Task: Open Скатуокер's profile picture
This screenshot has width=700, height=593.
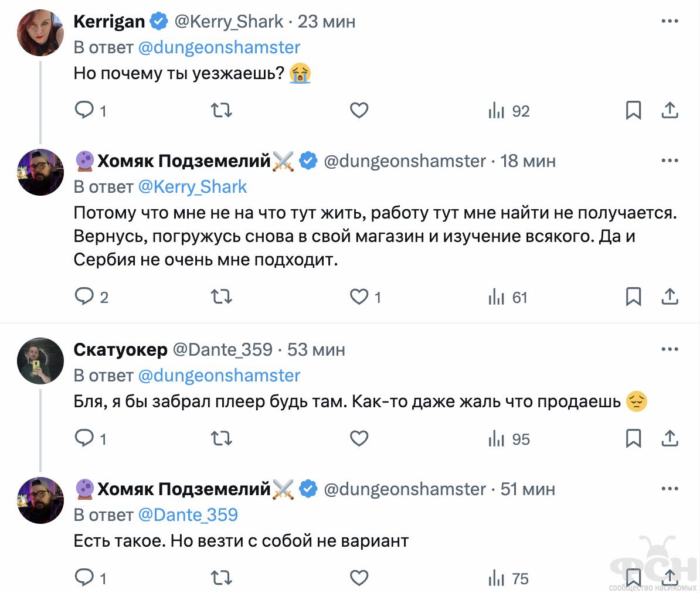Action: tap(40, 361)
